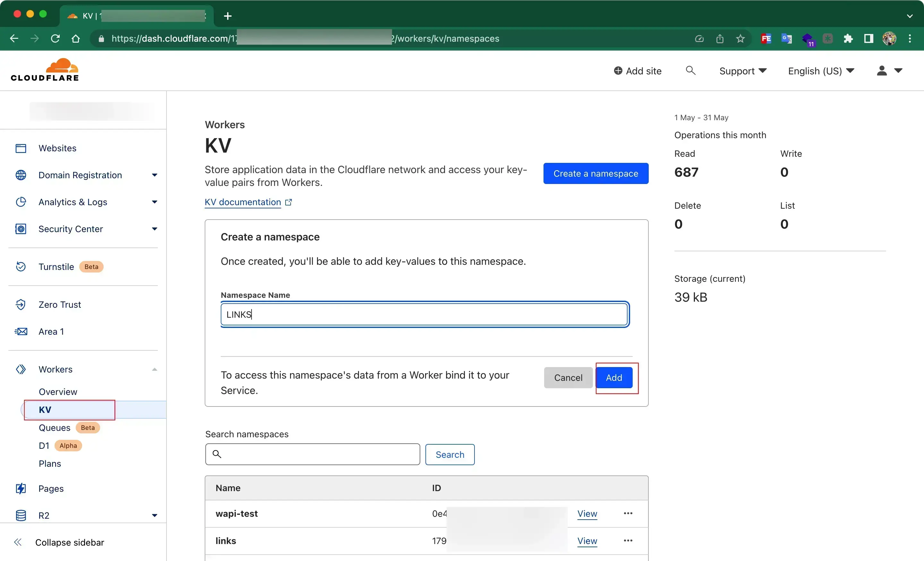Click the Namespace Name input field
924x561 pixels.
(x=424, y=314)
